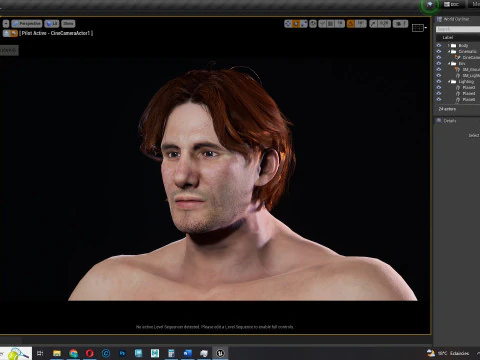The width and height of the screenshot is (480, 360).
Task: Hide the Cinematic folder with eye icon
Action: click(439, 51)
